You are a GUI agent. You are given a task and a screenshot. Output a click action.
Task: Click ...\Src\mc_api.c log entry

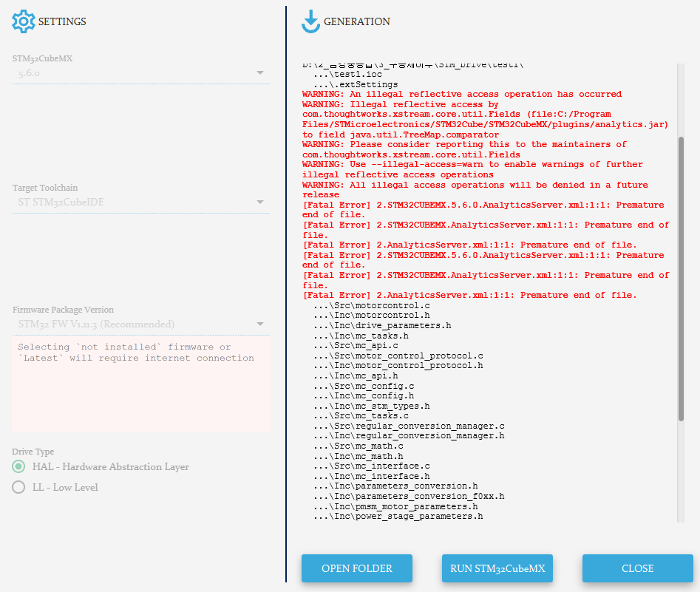[356, 346]
